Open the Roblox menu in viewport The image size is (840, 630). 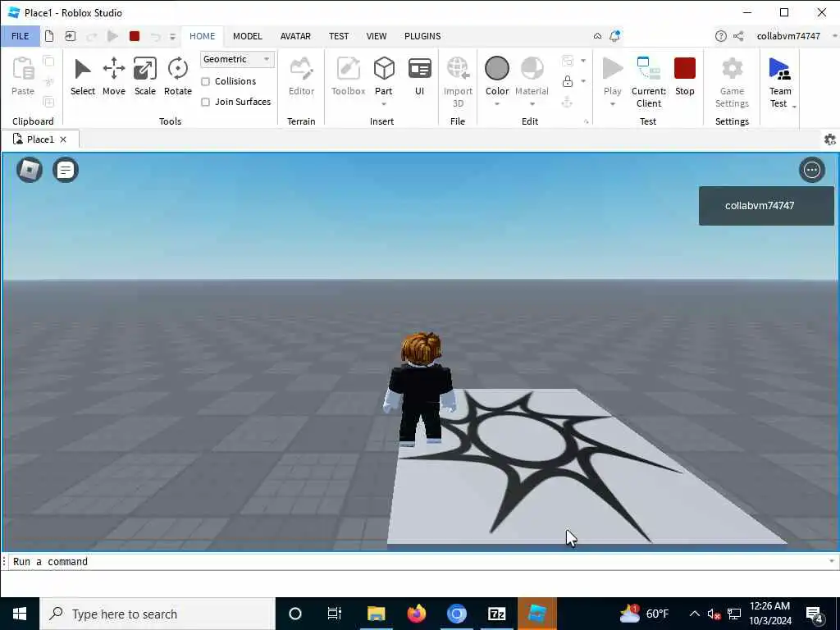30,170
